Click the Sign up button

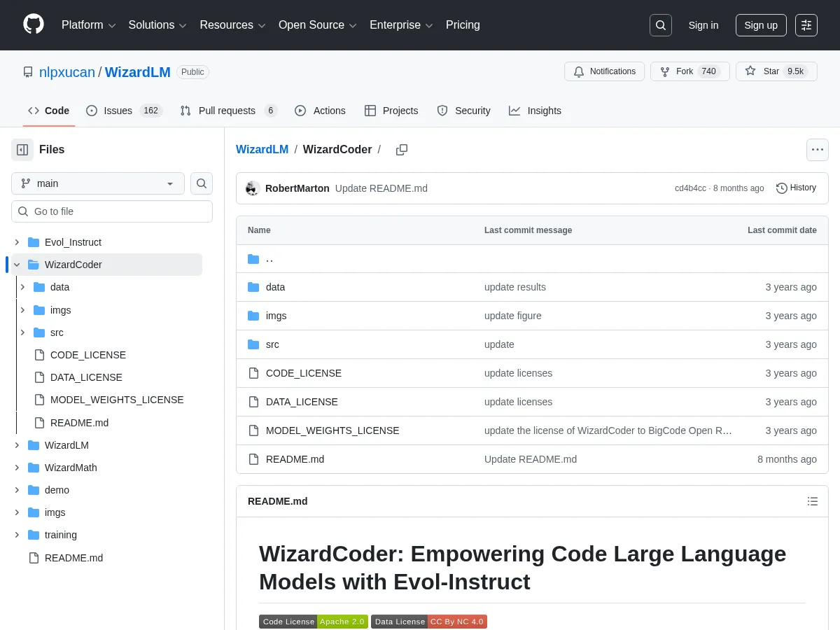[760, 25]
